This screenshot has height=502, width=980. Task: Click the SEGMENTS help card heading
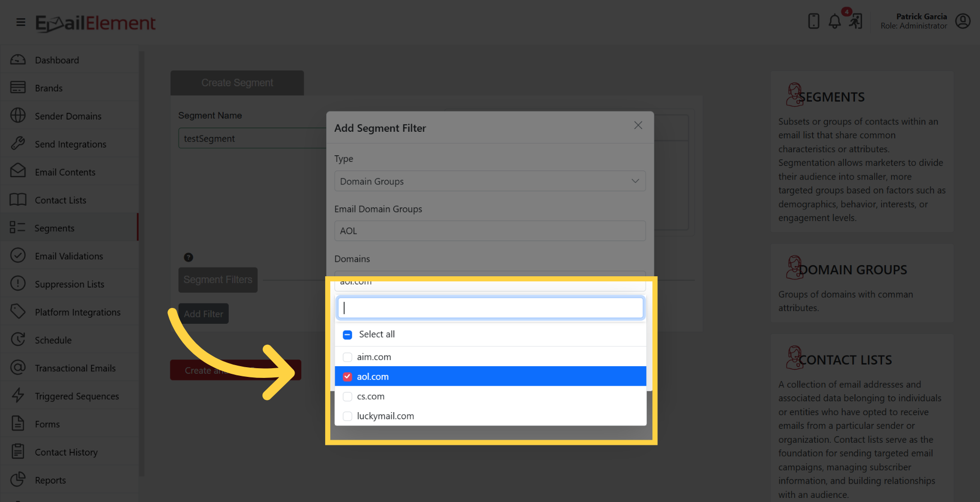coord(831,97)
